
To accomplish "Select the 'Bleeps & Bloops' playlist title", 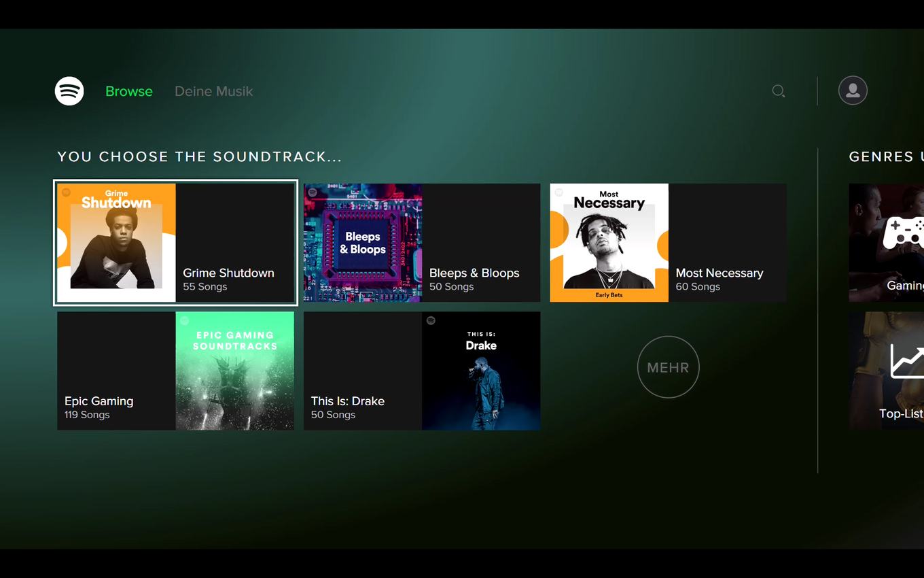I will pyautogui.click(x=474, y=273).
